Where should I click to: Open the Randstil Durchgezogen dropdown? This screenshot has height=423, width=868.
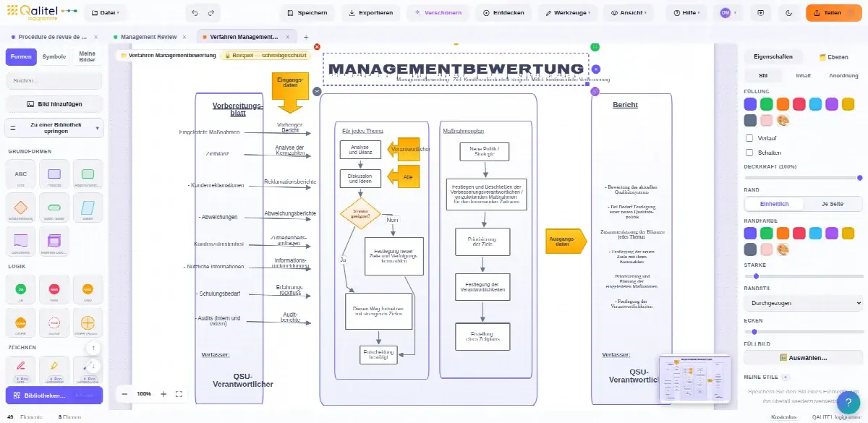(x=804, y=304)
